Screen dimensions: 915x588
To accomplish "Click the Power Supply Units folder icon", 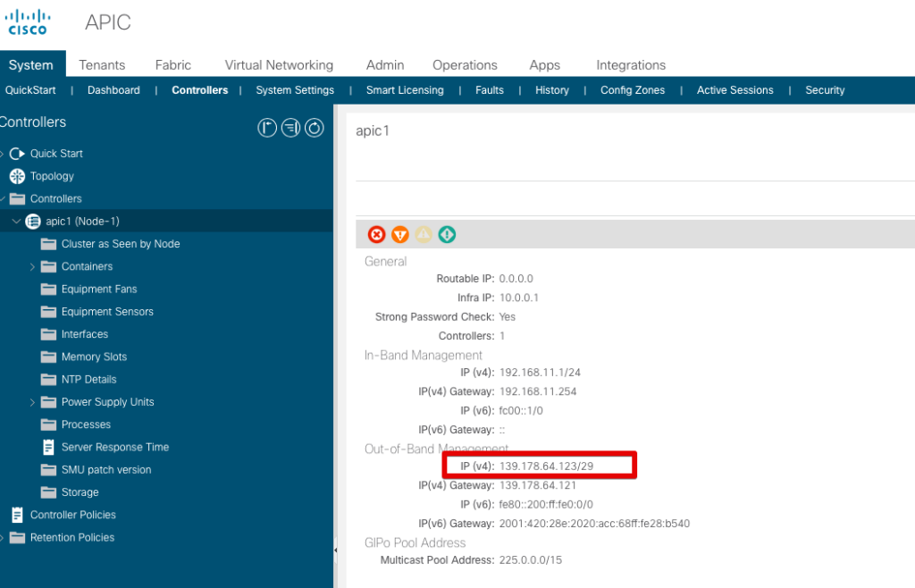I will click(x=48, y=402).
